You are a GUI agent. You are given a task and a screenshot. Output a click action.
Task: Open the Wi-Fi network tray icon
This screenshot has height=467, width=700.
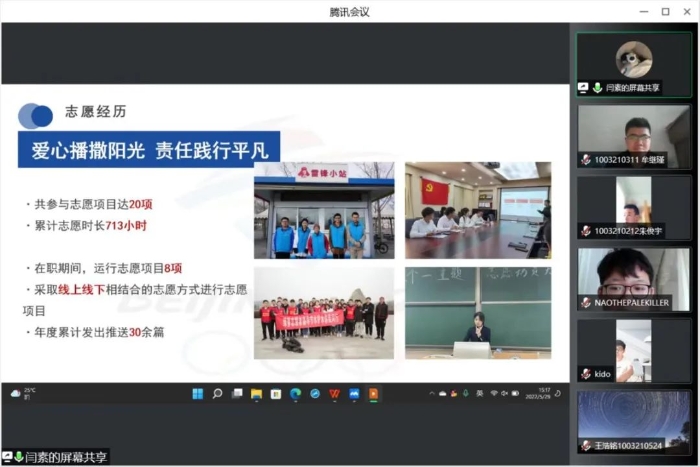click(x=494, y=393)
